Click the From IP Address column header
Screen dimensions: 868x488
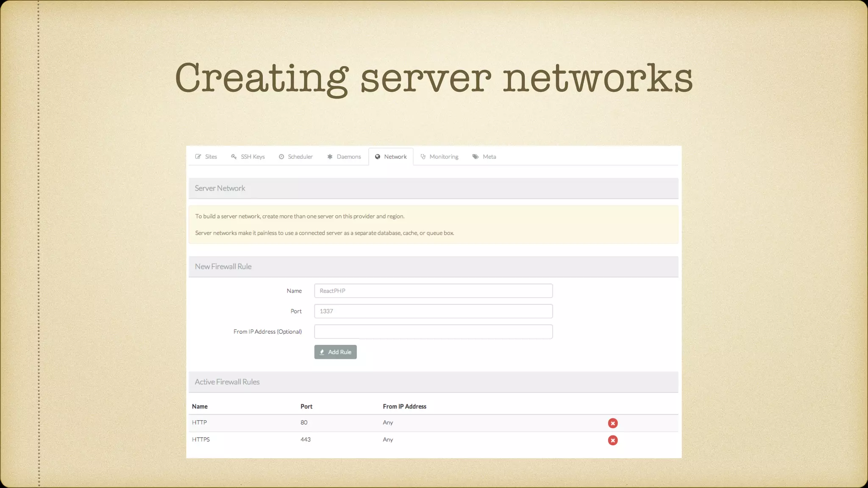[x=404, y=407]
